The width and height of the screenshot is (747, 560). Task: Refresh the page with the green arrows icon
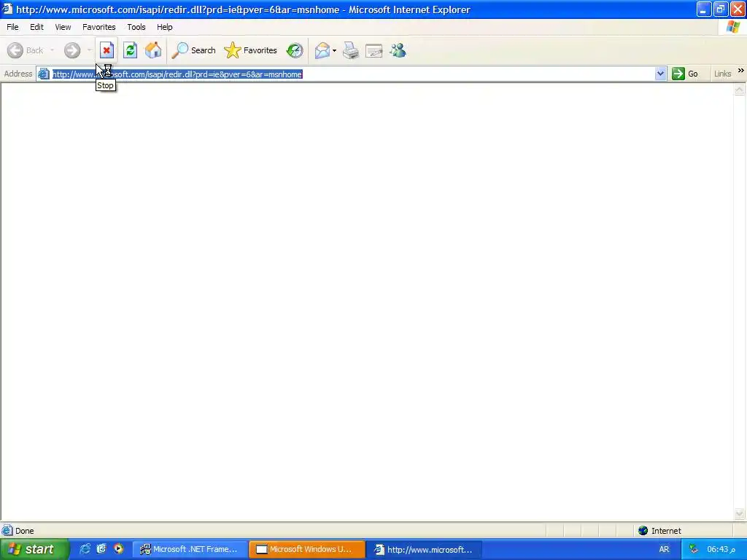point(130,50)
